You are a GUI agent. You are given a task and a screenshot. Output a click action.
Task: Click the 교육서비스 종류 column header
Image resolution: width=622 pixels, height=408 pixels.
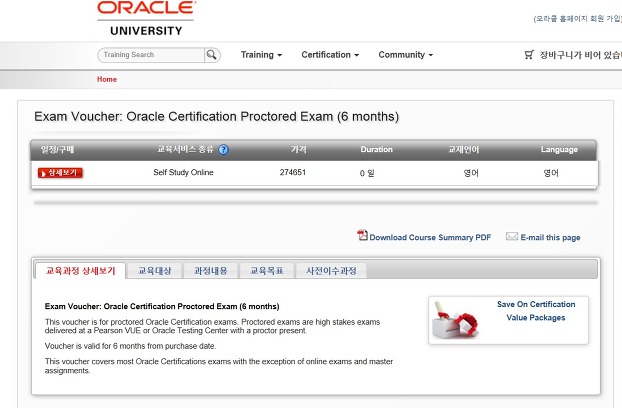click(x=185, y=149)
